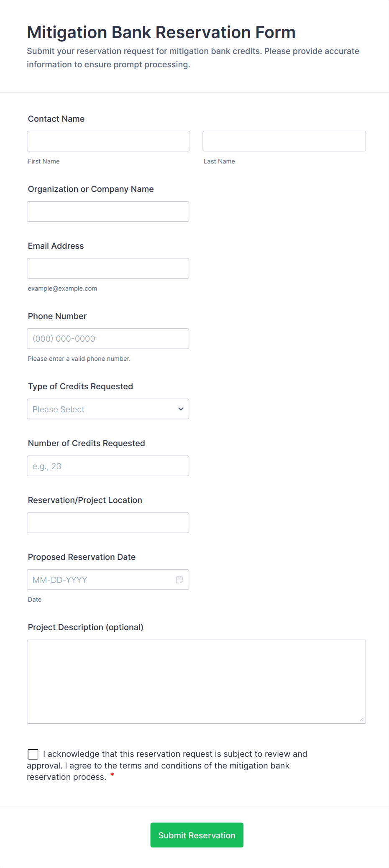Click the Email Address field label
Screen dimensions: 389x868
(x=56, y=246)
